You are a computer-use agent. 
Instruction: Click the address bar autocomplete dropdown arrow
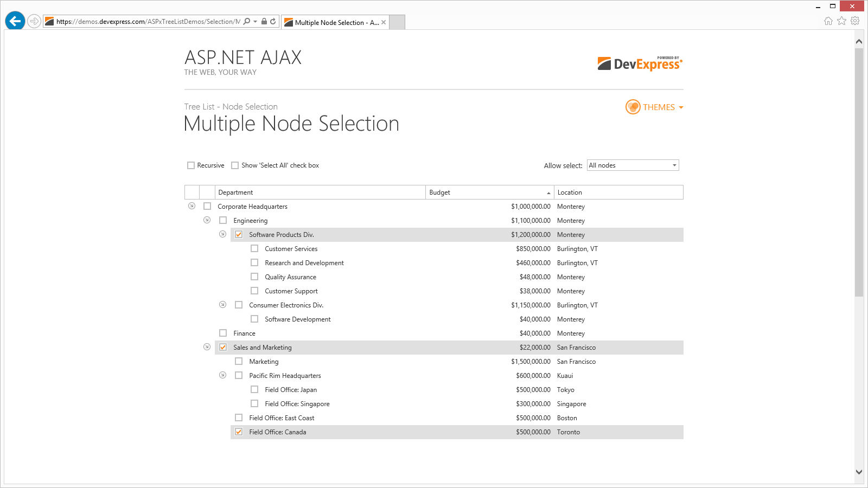(255, 22)
